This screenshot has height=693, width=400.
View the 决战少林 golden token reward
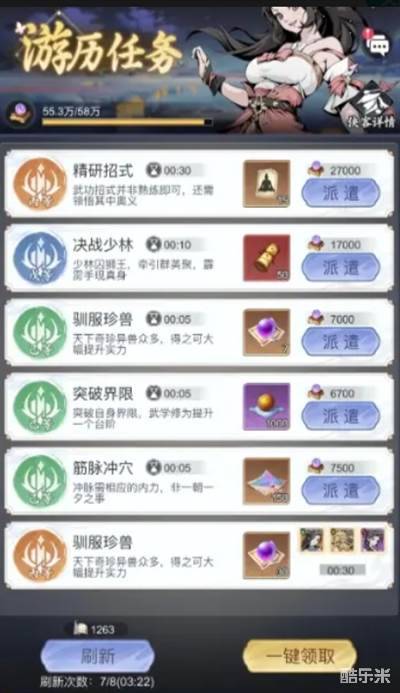267,258
